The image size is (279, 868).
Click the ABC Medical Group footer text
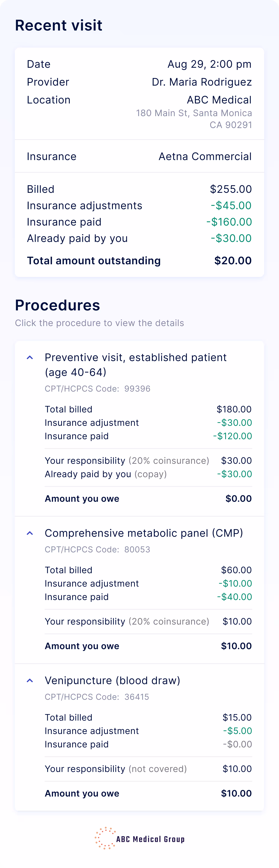click(x=150, y=839)
